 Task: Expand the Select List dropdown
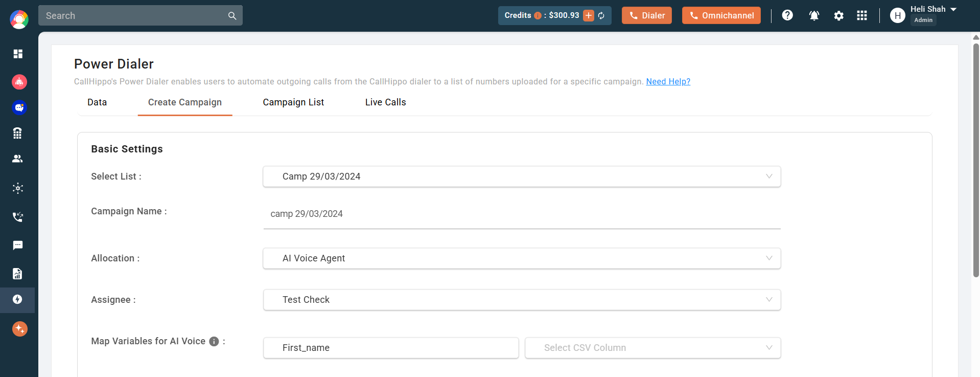pyautogui.click(x=522, y=176)
